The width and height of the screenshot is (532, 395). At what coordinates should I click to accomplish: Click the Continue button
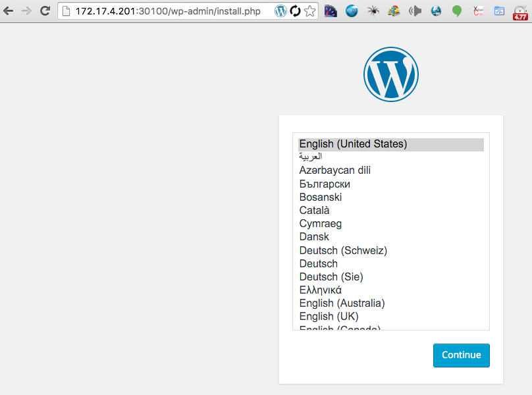click(x=461, y=355)
